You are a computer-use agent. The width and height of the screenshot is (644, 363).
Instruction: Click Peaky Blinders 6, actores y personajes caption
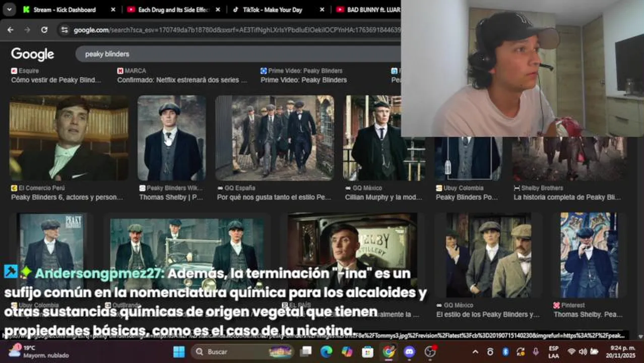(x=67, y=197)
